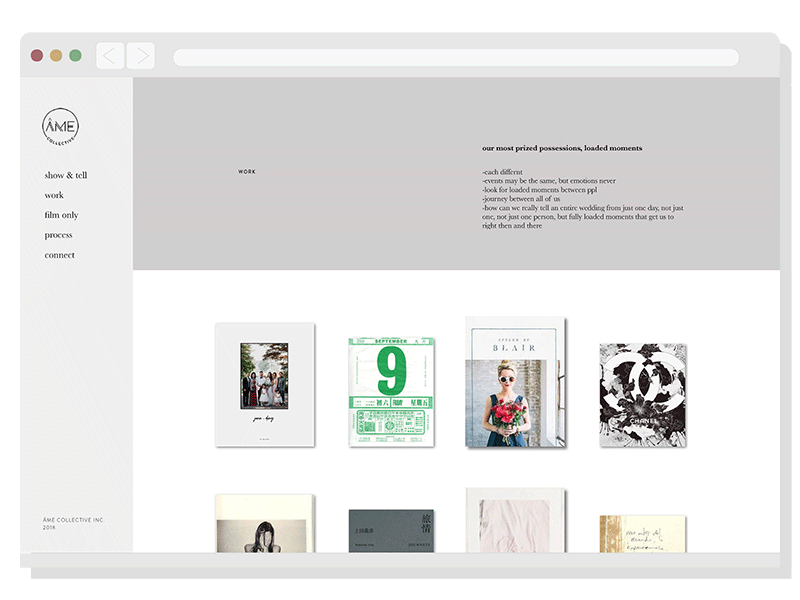
Task: Click the red window close dot
Action: 37,56
